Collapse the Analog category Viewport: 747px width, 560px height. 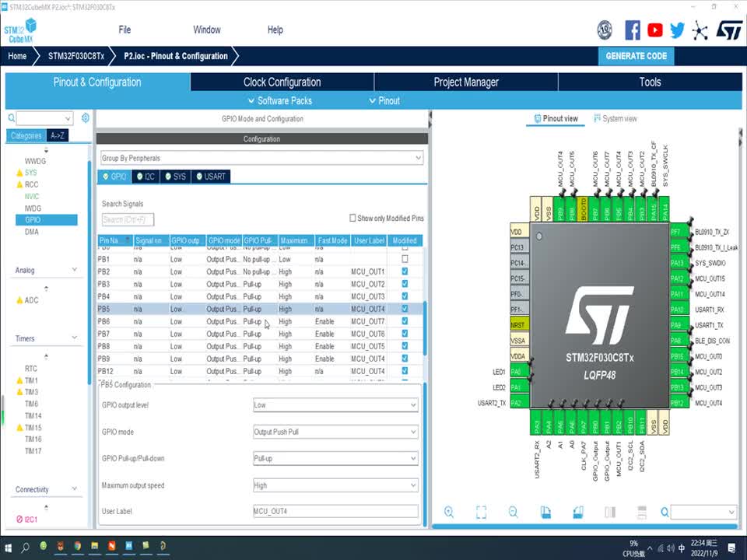tap(75, 270)
